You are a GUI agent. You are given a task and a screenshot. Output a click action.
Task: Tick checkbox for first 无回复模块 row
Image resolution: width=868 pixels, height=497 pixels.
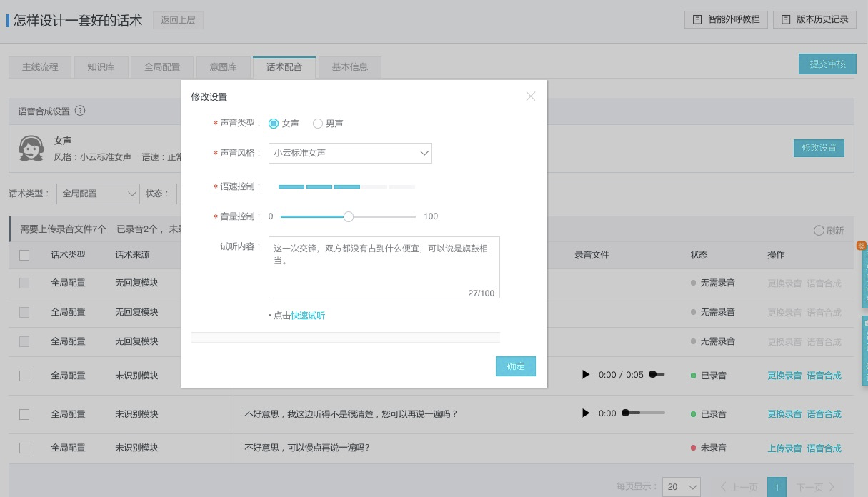point(24,283)
